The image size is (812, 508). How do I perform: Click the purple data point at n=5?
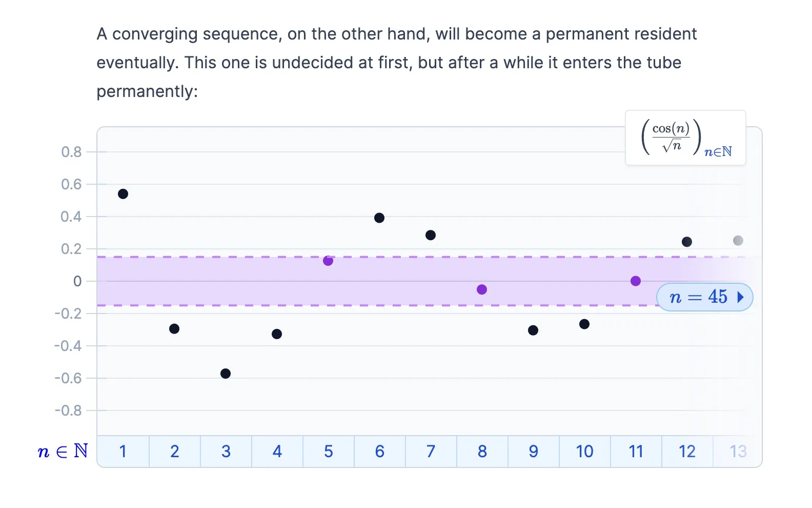pyautogui.click(x=328, y=261)
